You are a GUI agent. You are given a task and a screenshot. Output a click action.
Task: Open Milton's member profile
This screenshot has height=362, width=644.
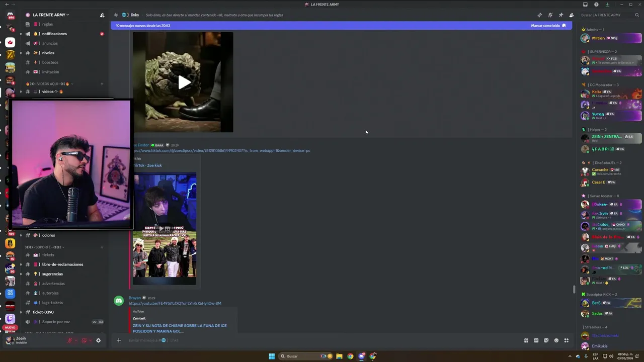[611, 38]
